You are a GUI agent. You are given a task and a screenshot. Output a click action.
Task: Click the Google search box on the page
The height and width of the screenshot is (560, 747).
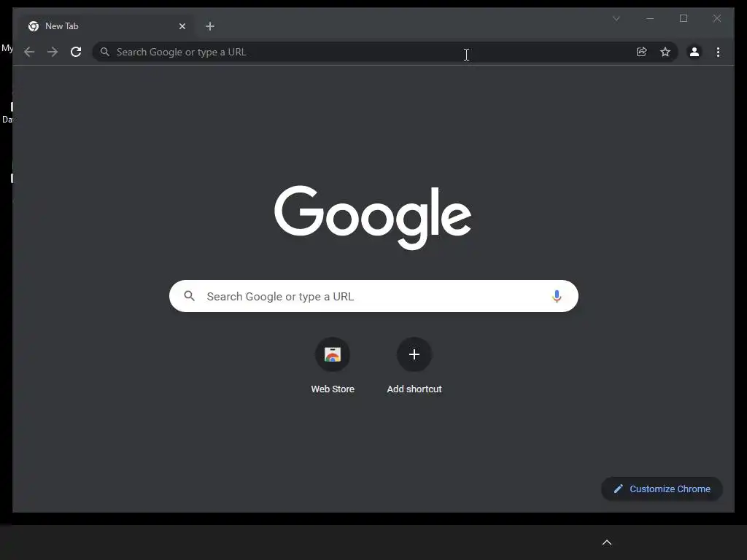pos(373,296)
